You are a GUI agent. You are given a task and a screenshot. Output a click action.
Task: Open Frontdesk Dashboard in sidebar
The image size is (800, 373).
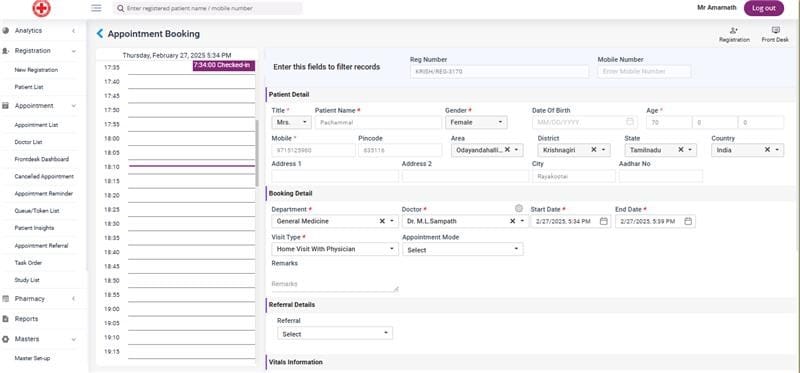click(41, 159)
